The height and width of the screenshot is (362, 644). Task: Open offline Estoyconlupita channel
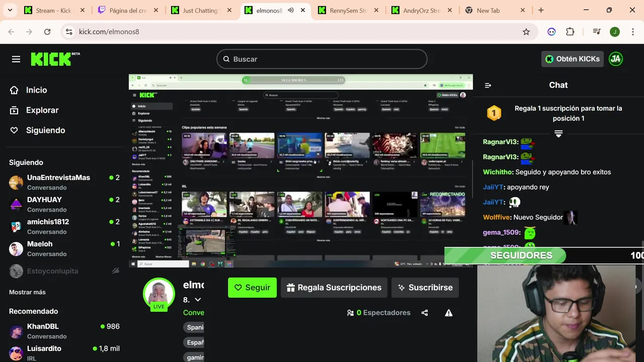pos(64,271)
